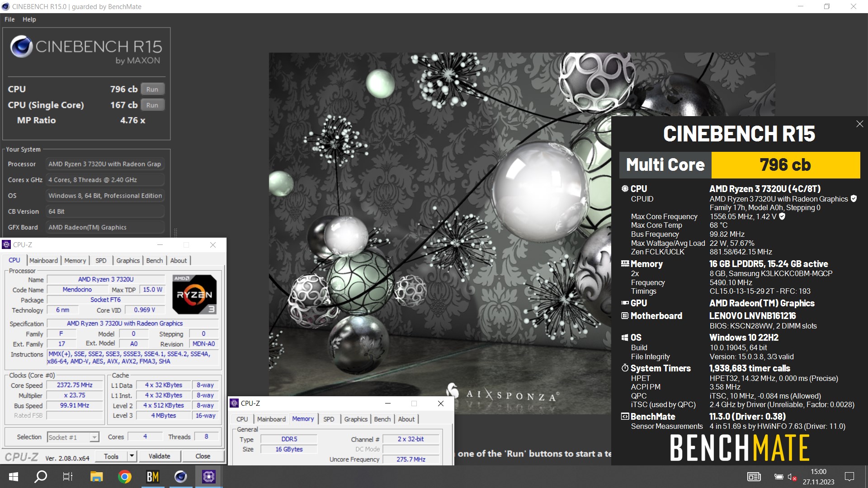
Task: Switch to CPU-Z taskbar icon
Action: [x=208, y=477]
